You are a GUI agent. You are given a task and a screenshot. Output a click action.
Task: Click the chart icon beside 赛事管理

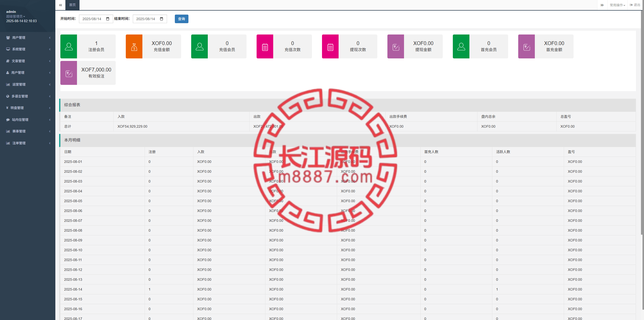pyautogui.click(x=8, y=131)
